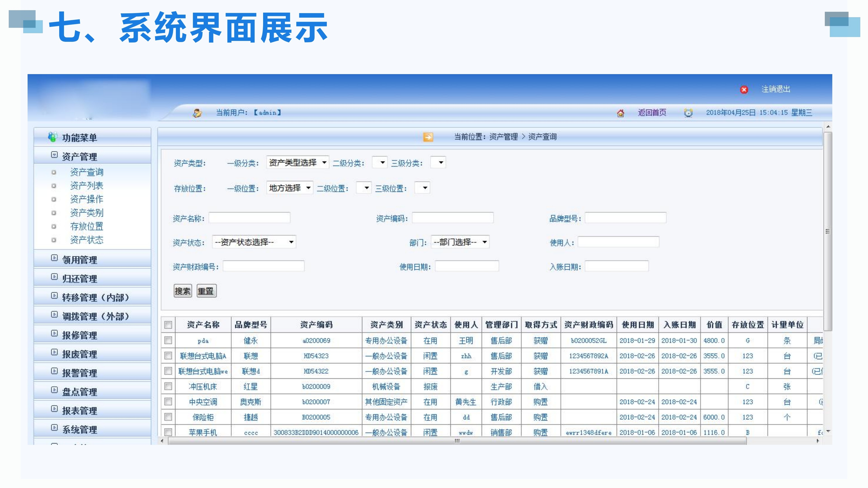Open 资产列表 in the sidebar menu
Screen dimensions: 868x488
[x=87, y=185]
